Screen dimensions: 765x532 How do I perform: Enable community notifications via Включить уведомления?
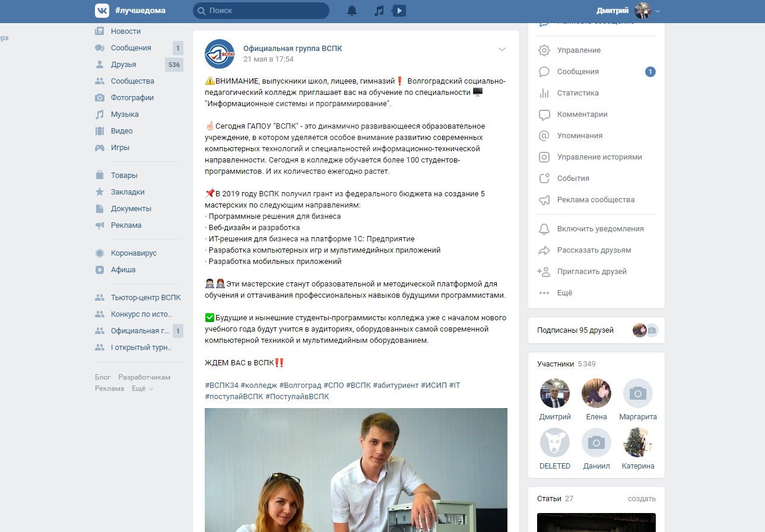coord(596,229)
